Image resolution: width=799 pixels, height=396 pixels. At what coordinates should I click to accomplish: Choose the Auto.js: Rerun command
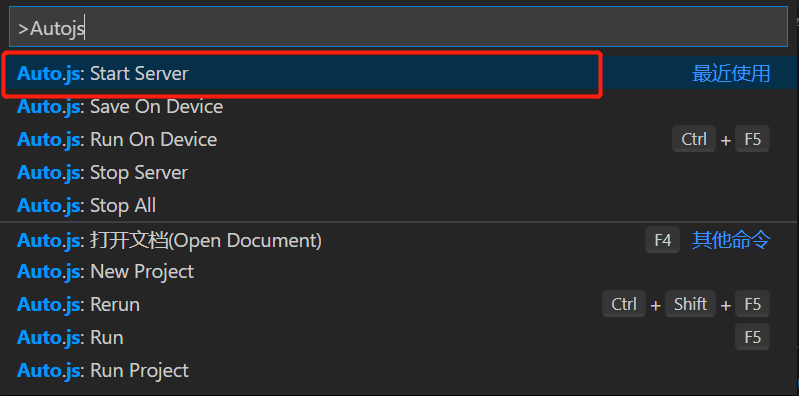(398, 304)
